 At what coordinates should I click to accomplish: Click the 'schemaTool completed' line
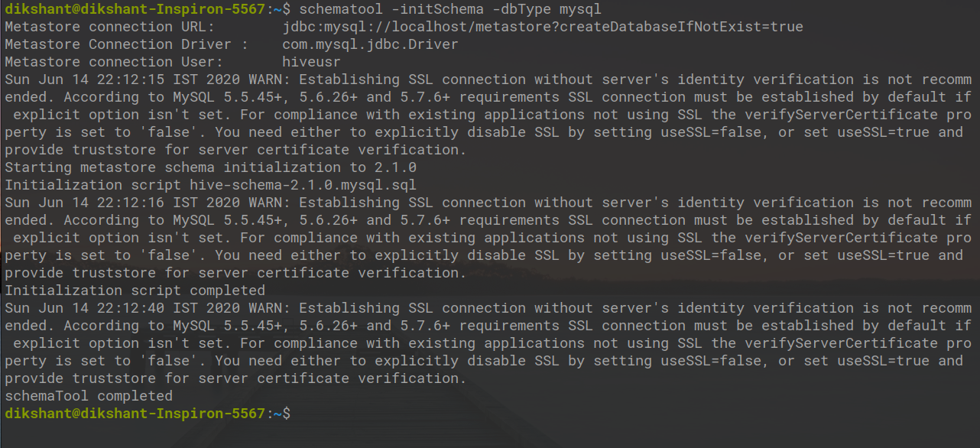(x=88, y=396)
